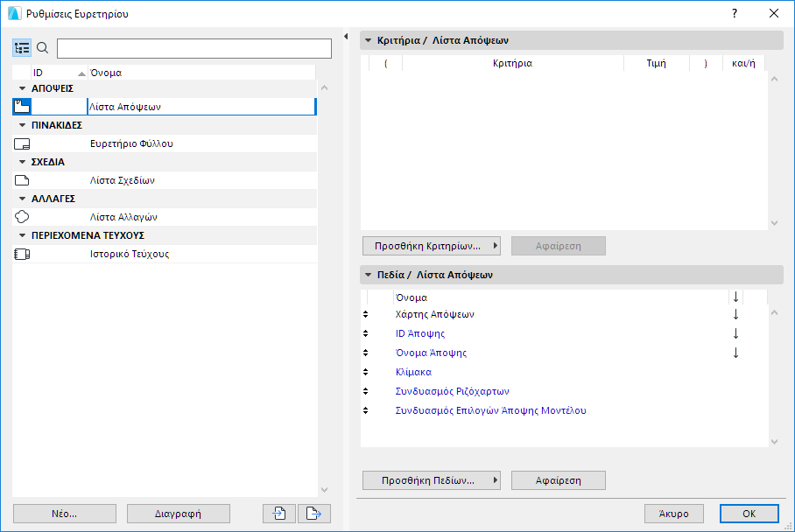Select the Συνδυασμός Ριζόχαρτων field

tap(452, 392)
